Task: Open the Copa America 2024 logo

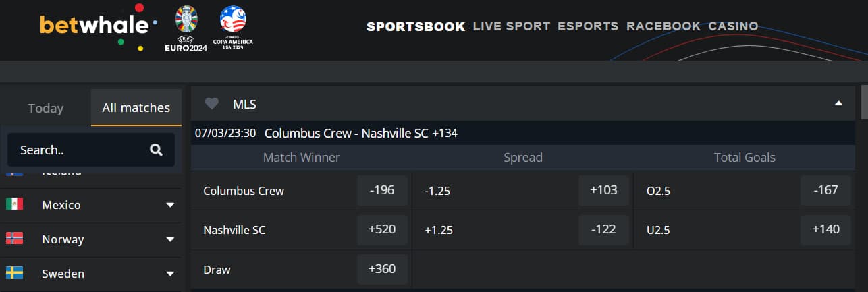Action: pyautogui.click(x=232, y=28)
